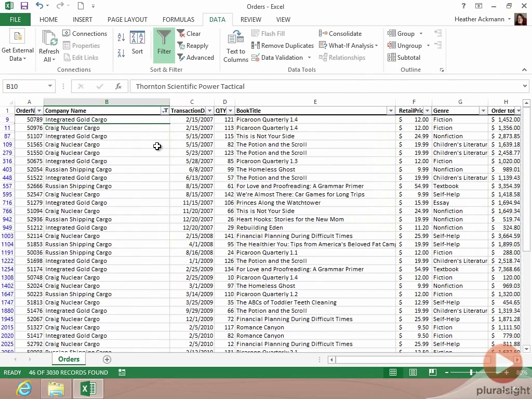Open the FILE menu tab
532x399 pixels.
15,19
